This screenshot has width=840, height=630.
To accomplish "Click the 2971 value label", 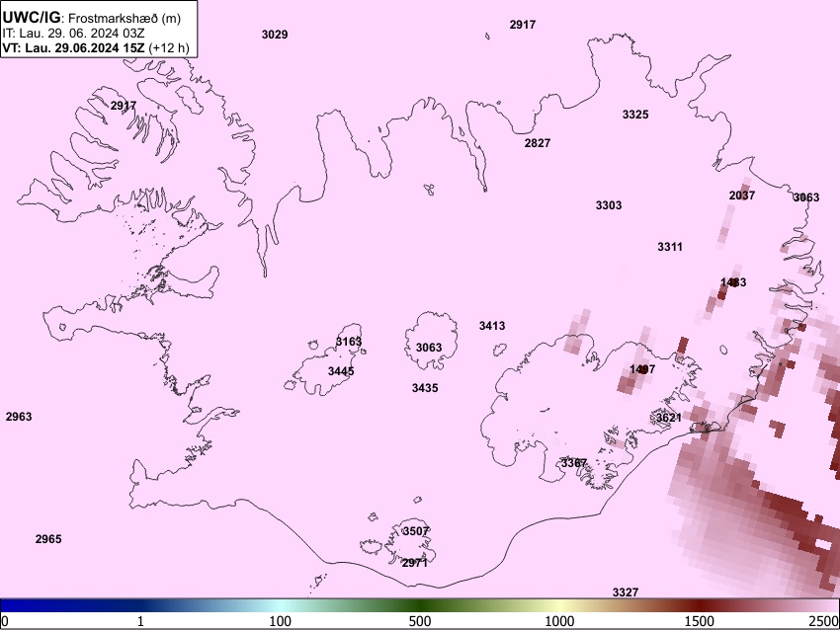I will [415, 563].
